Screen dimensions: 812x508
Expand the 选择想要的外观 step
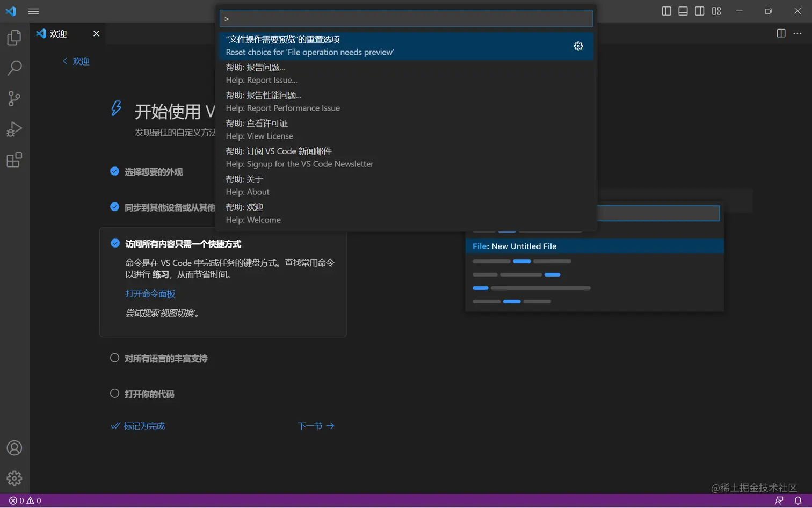(x=154, y=172)
